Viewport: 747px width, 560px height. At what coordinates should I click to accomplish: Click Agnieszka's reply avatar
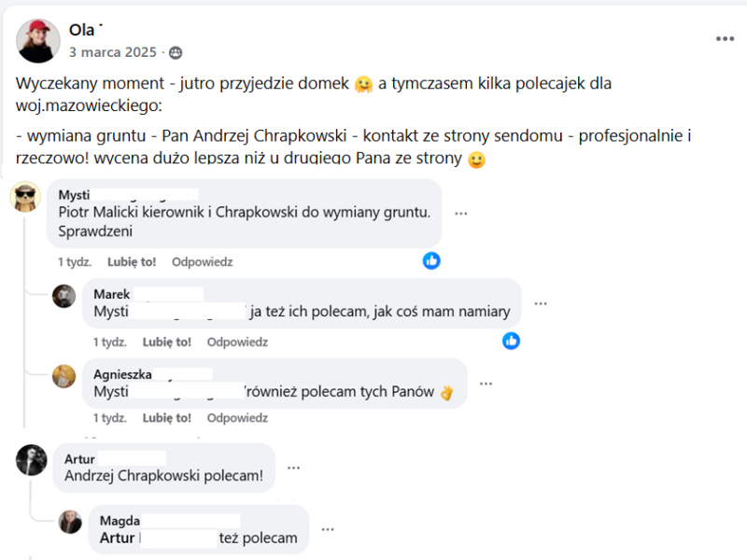(64, 377)
